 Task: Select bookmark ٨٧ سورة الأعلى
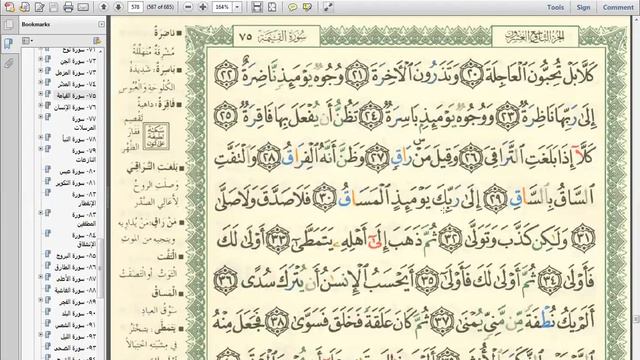point(76,279)
